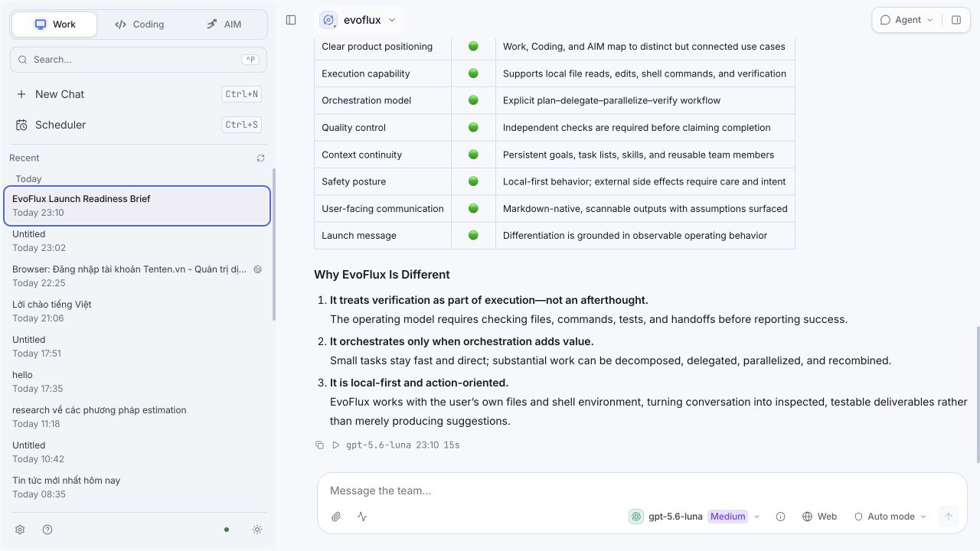Click the Quality control table cell
The image size is (980, 551).
click(383, 128)
